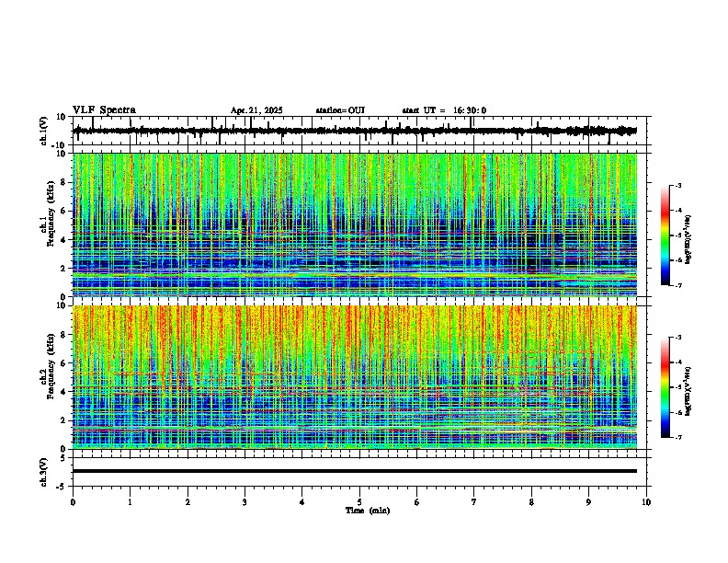
Task: Click the "ch.1(V)" waveform axis label
Action: 44,131
